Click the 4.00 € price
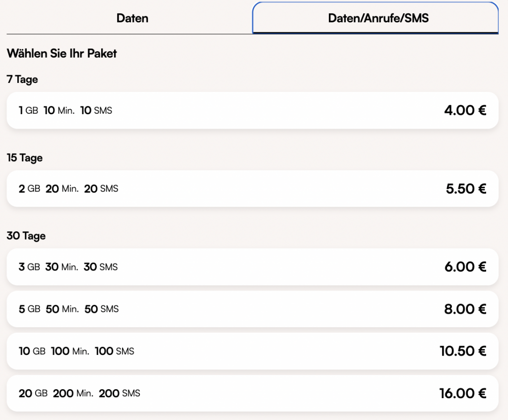The width and height of the screenshot is (508, 420). pos(465,110)
